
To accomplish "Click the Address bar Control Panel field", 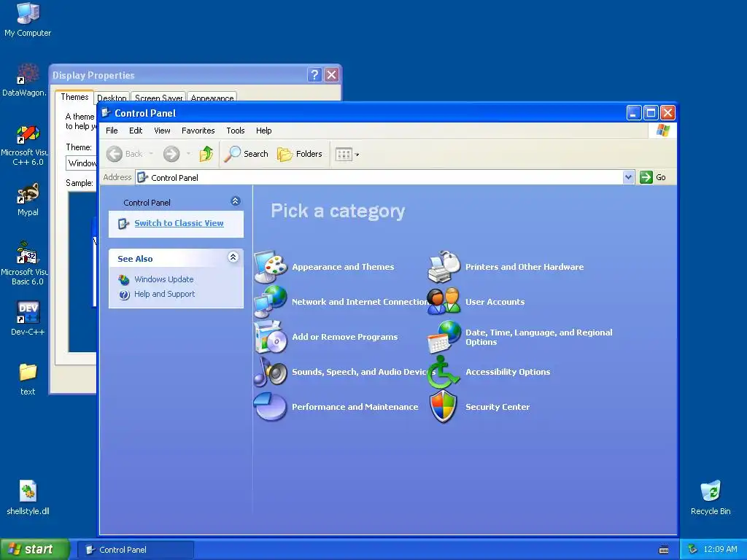I will pos(379,178).
